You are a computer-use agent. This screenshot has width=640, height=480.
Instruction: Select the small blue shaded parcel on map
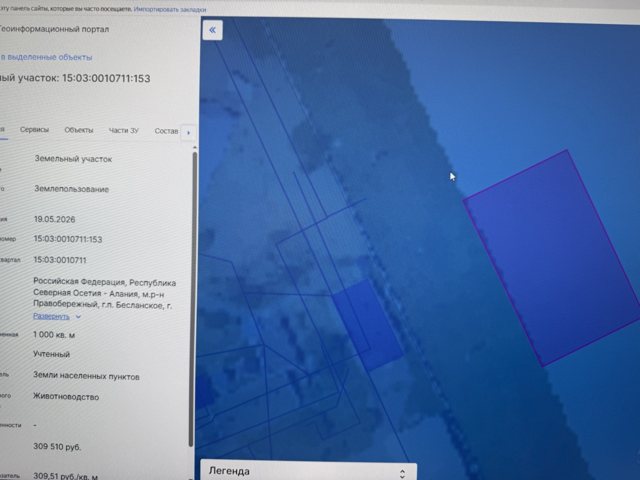point(369,324)
